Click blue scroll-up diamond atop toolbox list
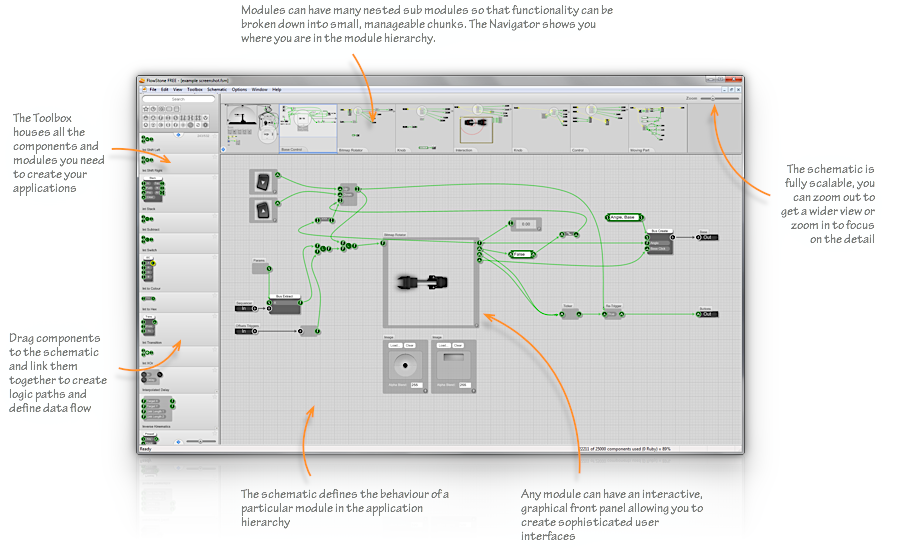900x550 pixels. point(179,135)
